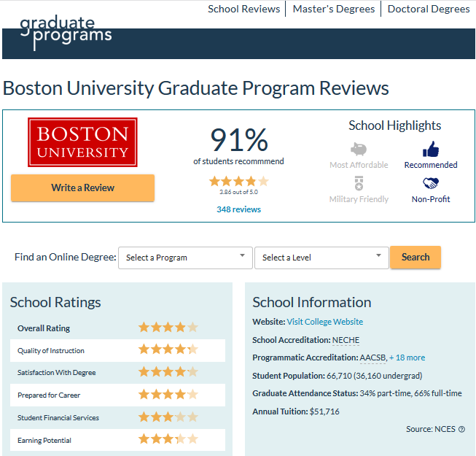Click the star rating under 91%
476x456 pixels.
[238, 181]
